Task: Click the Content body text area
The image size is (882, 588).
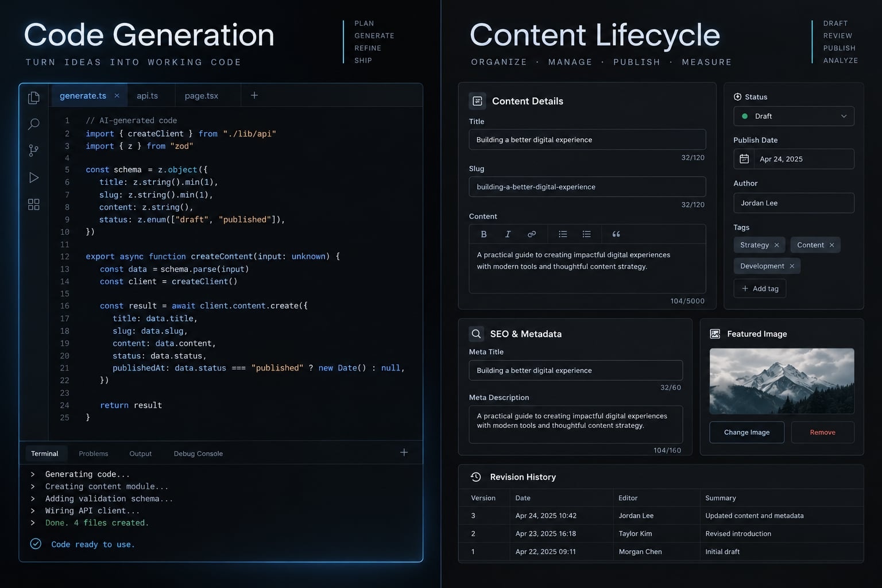Action: (x=587, y=268)
